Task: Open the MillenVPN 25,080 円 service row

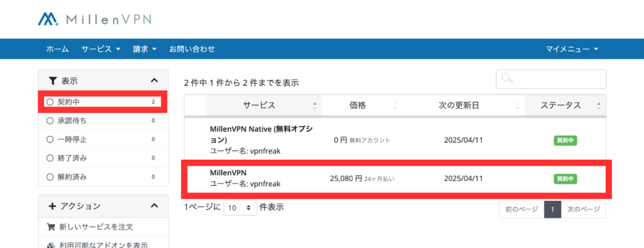Action: (x=397, y=179)
